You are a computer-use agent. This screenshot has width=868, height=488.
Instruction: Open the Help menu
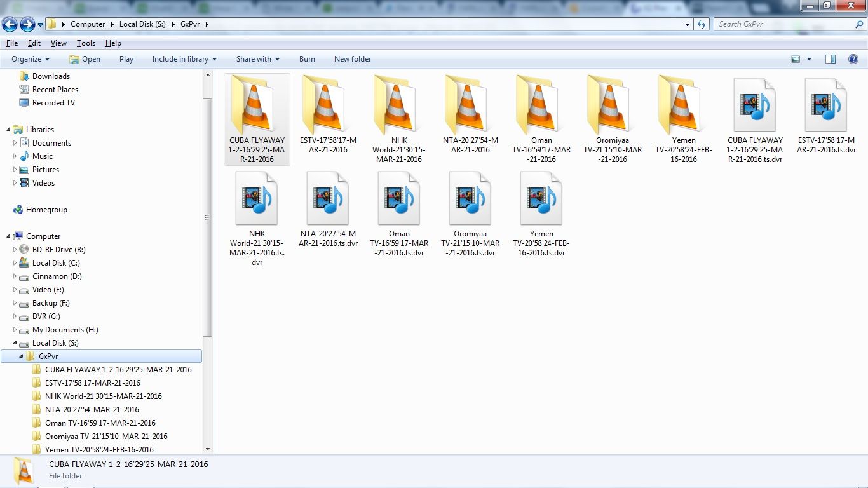[113, 43]
